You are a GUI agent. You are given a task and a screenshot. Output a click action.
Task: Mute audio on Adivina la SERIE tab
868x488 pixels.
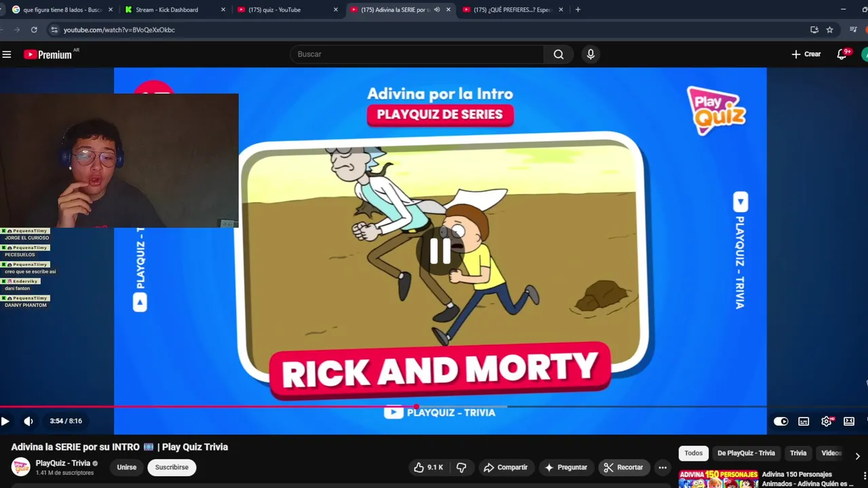437,9
